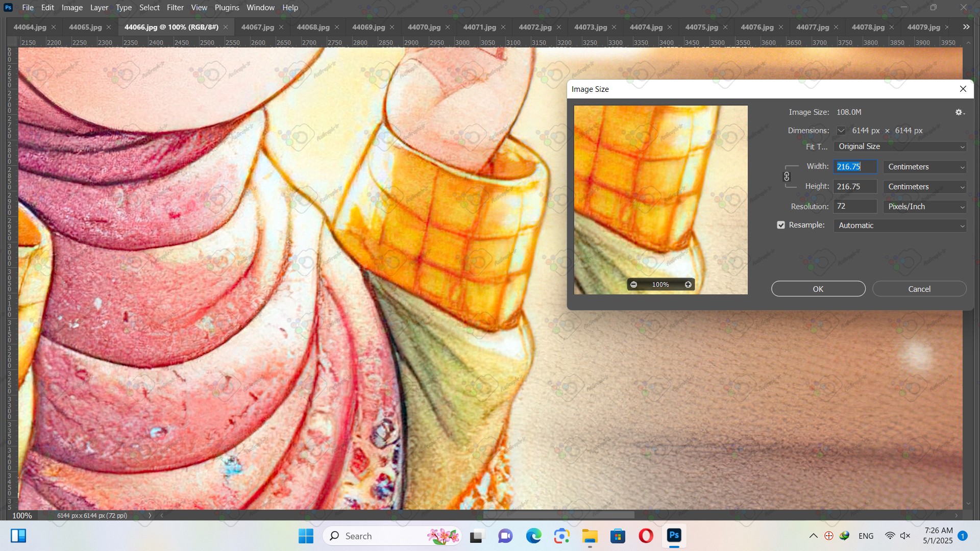Open the Help menu
Viewport: 980px width, 551px height.
[x=290, y=8]
